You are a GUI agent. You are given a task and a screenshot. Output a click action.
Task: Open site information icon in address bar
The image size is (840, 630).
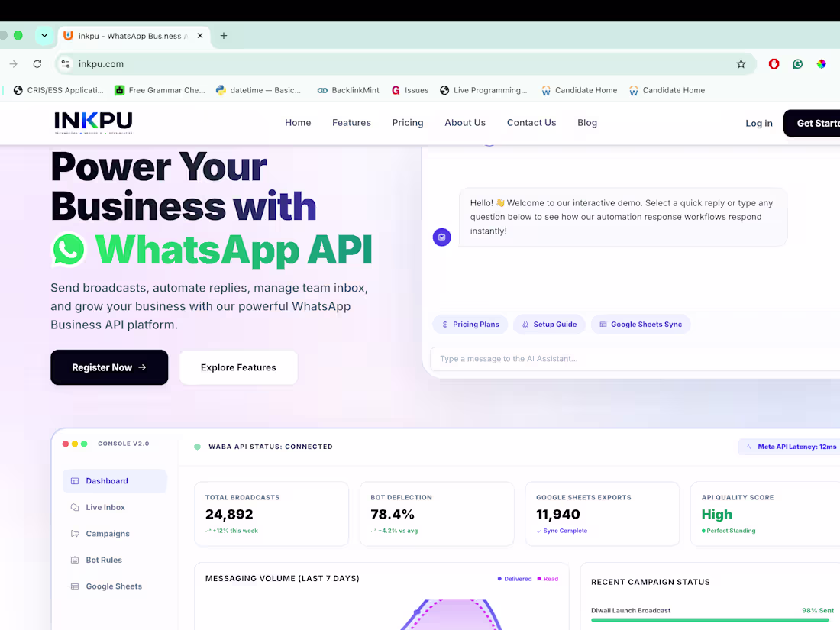click(x=66, y=63)
